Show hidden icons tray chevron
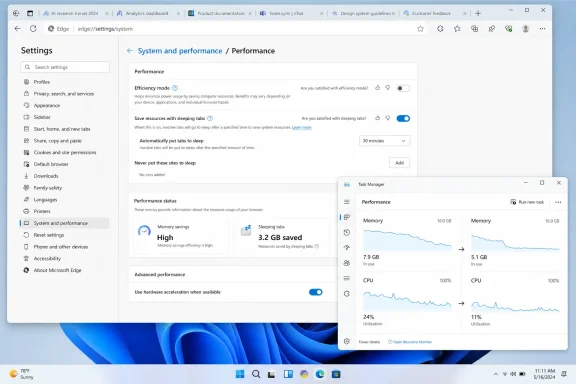The image size is (576, 384). click(496, 374)
